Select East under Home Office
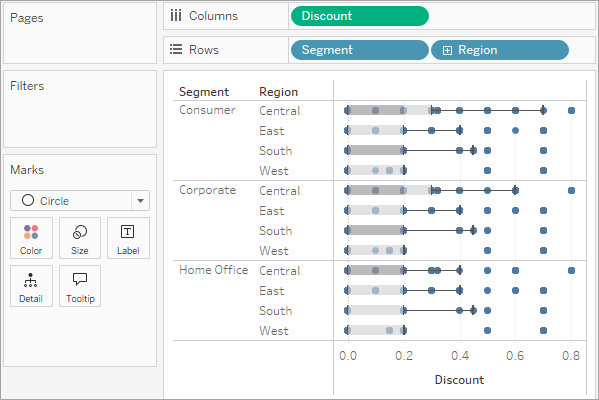 click(x=272, y=290)
